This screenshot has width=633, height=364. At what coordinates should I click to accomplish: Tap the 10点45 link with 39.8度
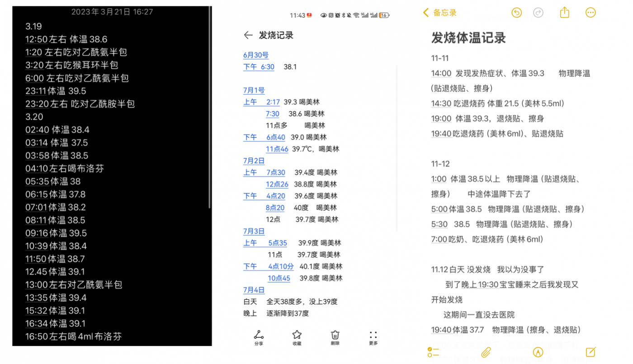[279, 279]
